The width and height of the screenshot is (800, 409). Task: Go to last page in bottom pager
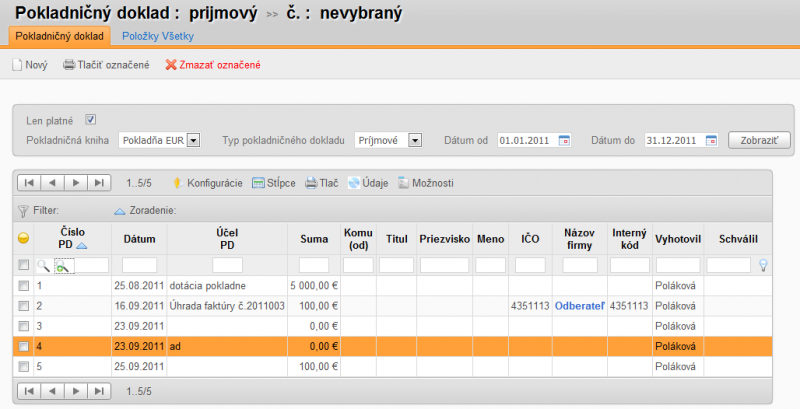coord(99,391)
